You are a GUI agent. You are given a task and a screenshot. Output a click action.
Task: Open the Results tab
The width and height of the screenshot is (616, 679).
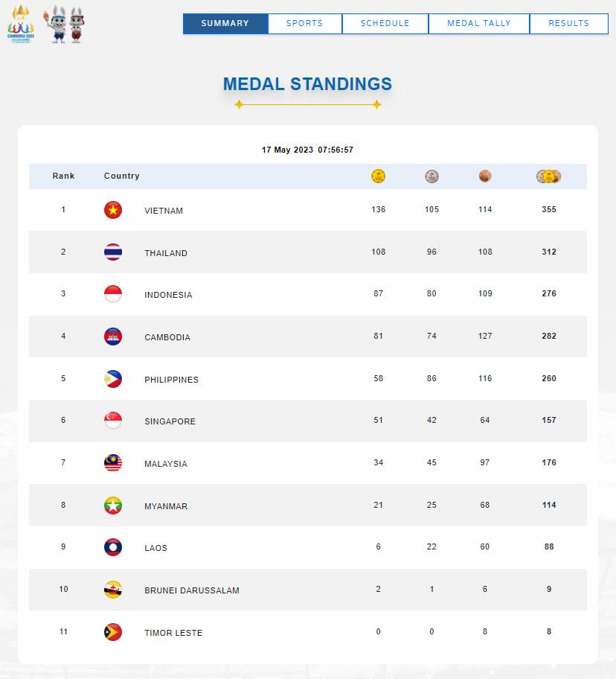tap(569, 24)
